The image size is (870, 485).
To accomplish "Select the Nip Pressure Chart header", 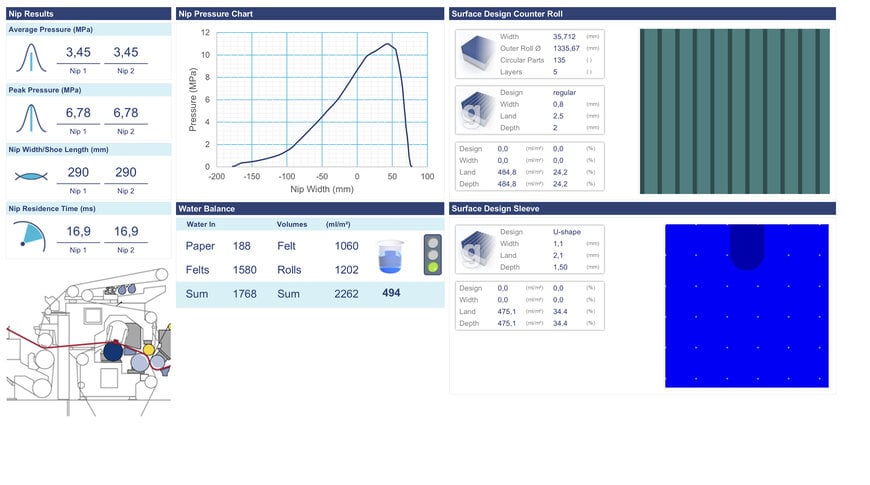I will [x=309, y=14].
